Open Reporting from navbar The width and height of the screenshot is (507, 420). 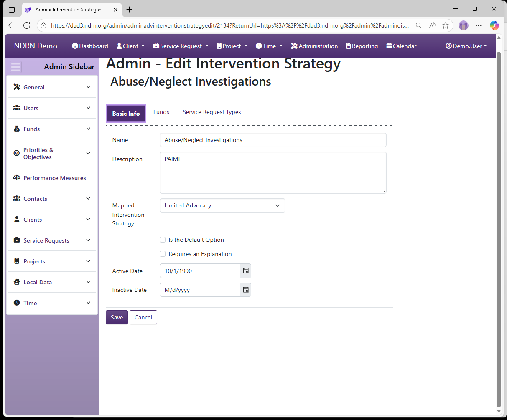pyautogui.click(x=362, y=46)
